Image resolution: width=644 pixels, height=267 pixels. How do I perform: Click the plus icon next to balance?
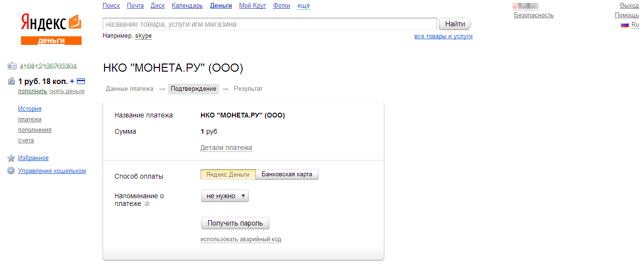click(x=72, y=81)
